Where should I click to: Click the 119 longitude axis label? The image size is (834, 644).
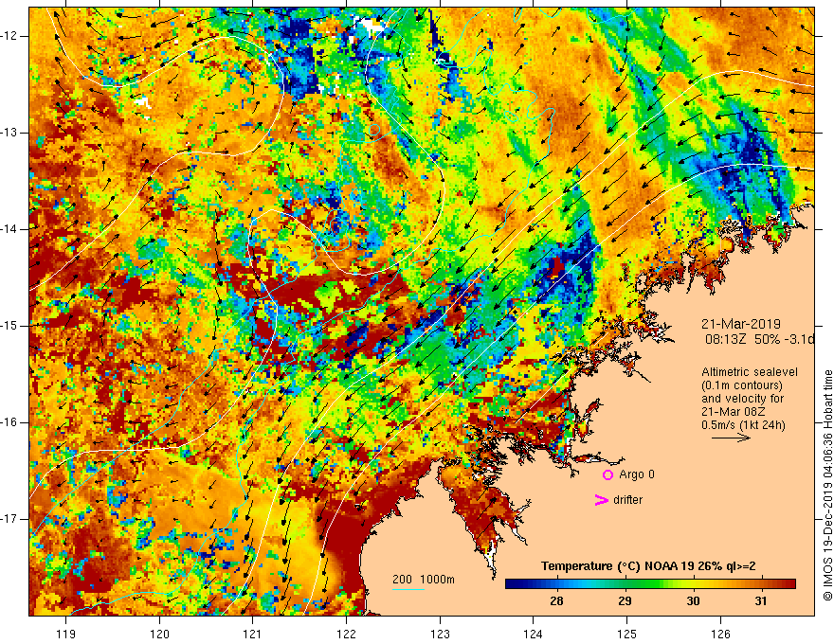pyautogui.click(x=66, y=634)
